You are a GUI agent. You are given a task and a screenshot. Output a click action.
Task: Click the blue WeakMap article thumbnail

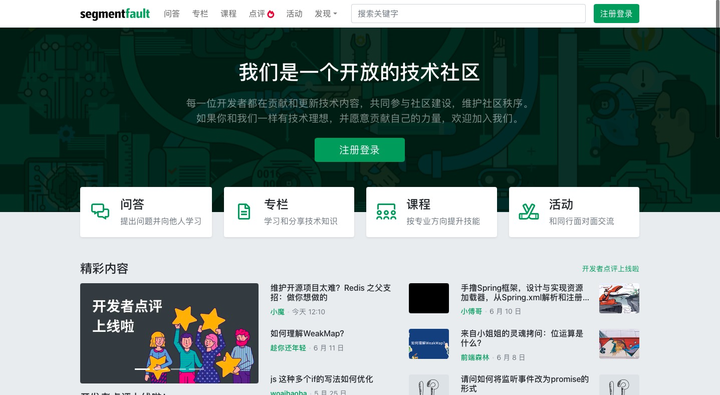[x=429, y=344]
